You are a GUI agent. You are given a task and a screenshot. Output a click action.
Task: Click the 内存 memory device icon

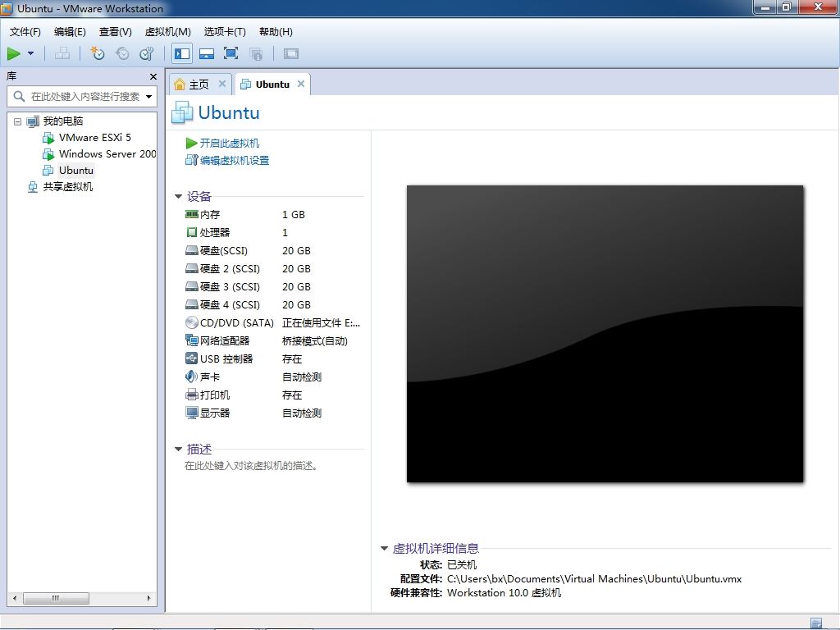(x=191, y=214)
